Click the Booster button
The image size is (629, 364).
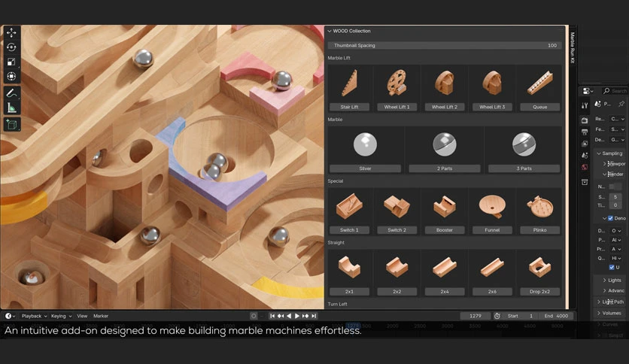coord(445,230)
